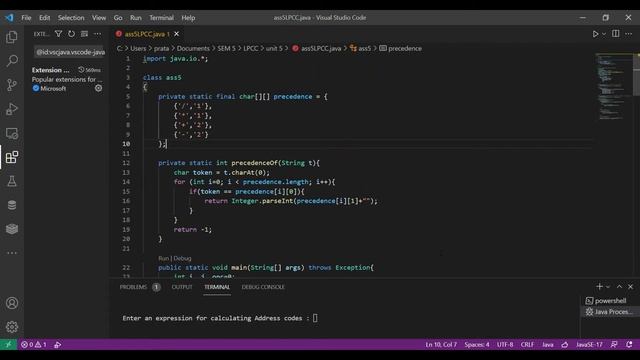640x360 pixels.
Task: Maximize the panel size
Action: click(x=619, y=287)
